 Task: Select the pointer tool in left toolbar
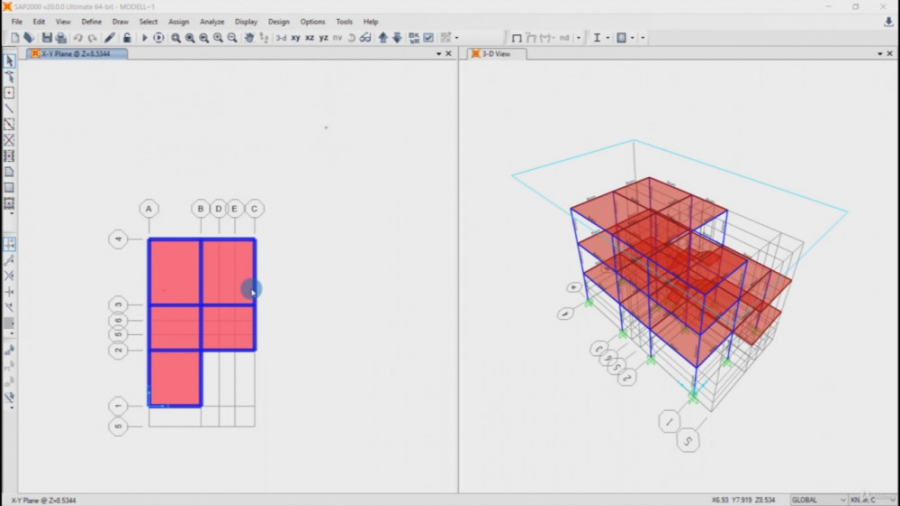[x=9, y=61]
